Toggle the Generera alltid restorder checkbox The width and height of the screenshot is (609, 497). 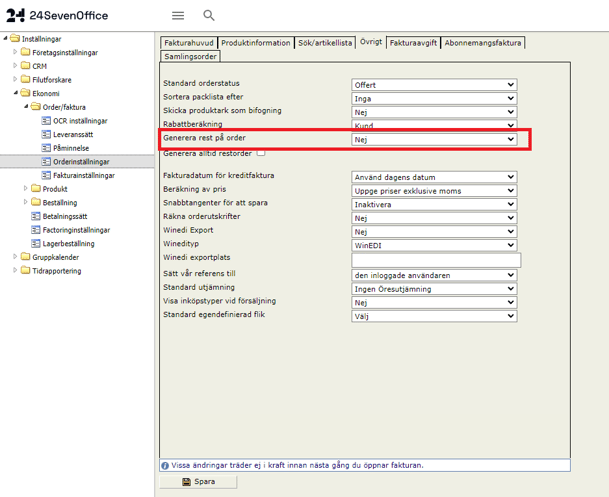point(261,153)
